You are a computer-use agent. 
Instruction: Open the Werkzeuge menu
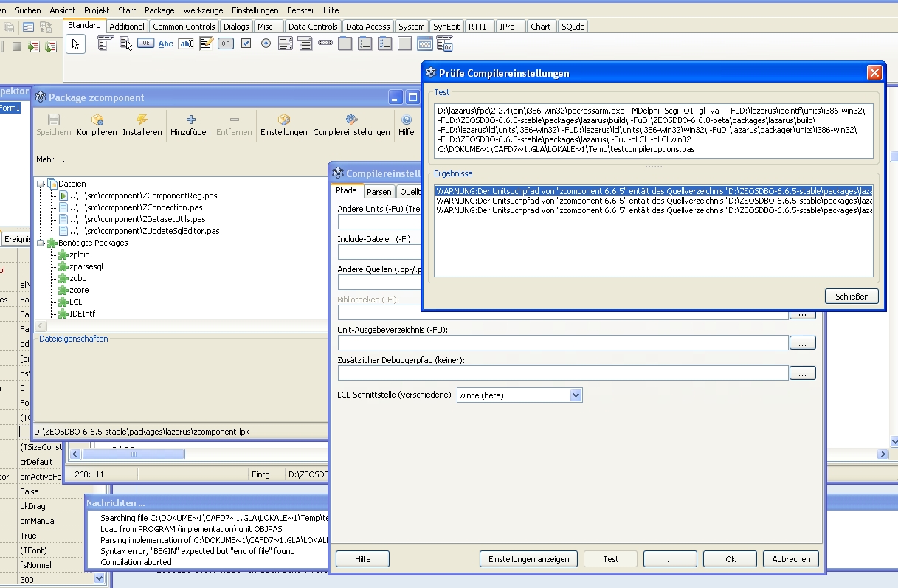point(203,10)
